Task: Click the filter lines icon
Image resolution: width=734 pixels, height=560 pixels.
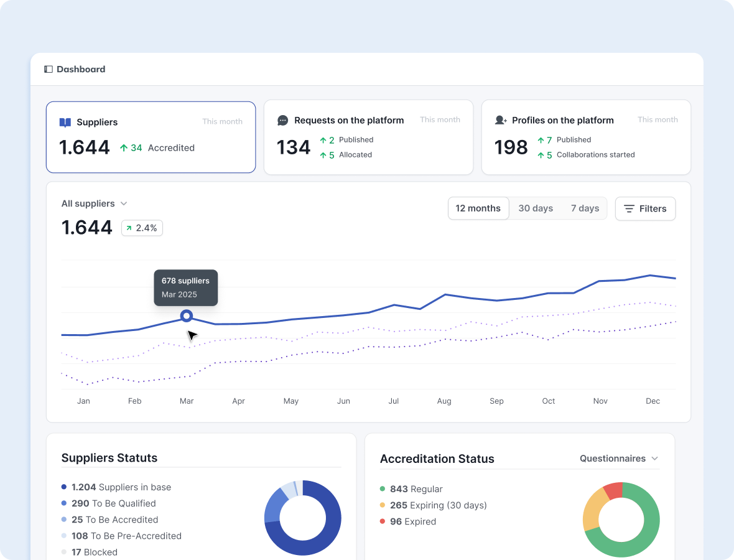Action: click(x=629, y=209)
